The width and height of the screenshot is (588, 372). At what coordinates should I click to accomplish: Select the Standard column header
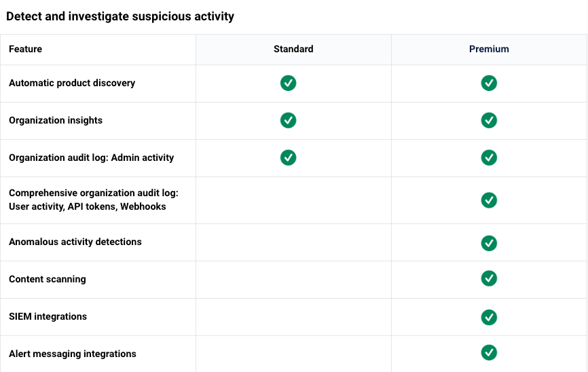click(x=293, y=49)
